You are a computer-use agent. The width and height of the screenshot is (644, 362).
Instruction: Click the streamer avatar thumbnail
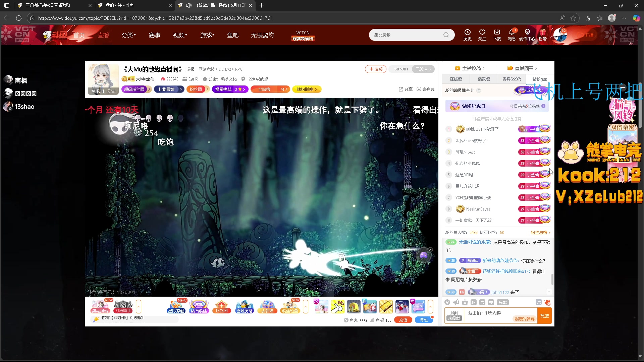tap(103, 79)
